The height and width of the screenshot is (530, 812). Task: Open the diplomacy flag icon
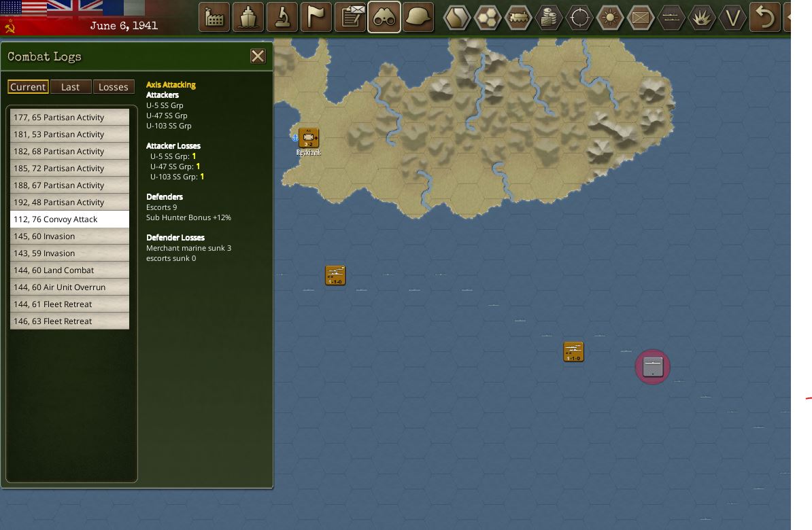point(316,17)
